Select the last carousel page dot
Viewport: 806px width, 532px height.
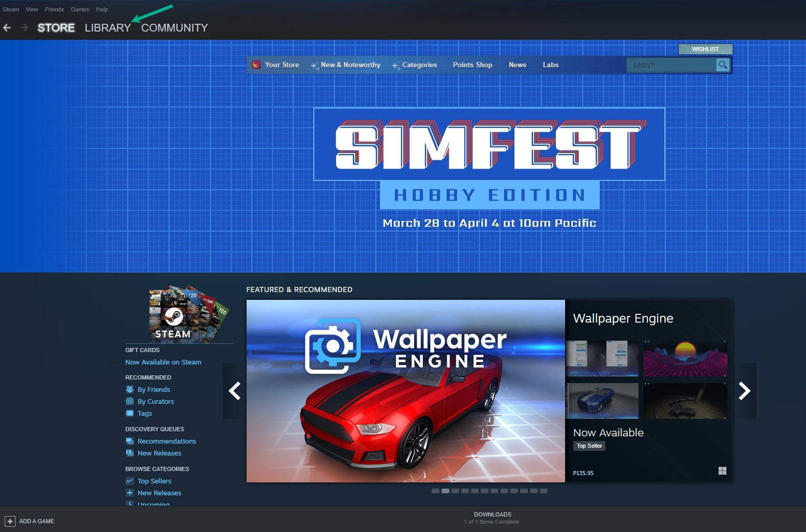[543, 491]
